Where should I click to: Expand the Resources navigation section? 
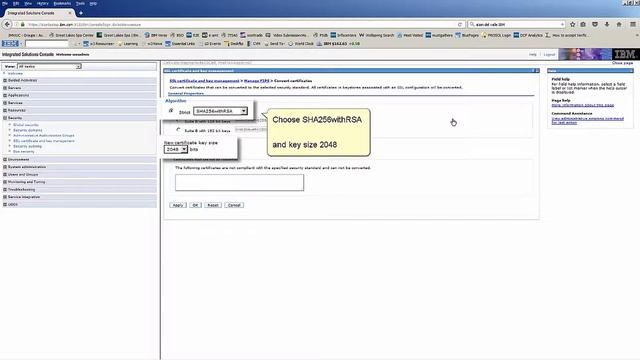point(5,110)
